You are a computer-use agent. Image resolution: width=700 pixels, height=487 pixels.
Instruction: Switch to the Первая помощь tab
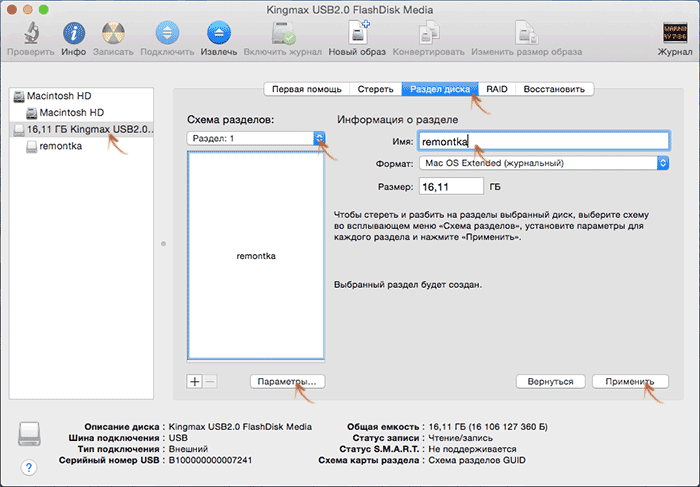pyautogui.click(x=308, y=89)
